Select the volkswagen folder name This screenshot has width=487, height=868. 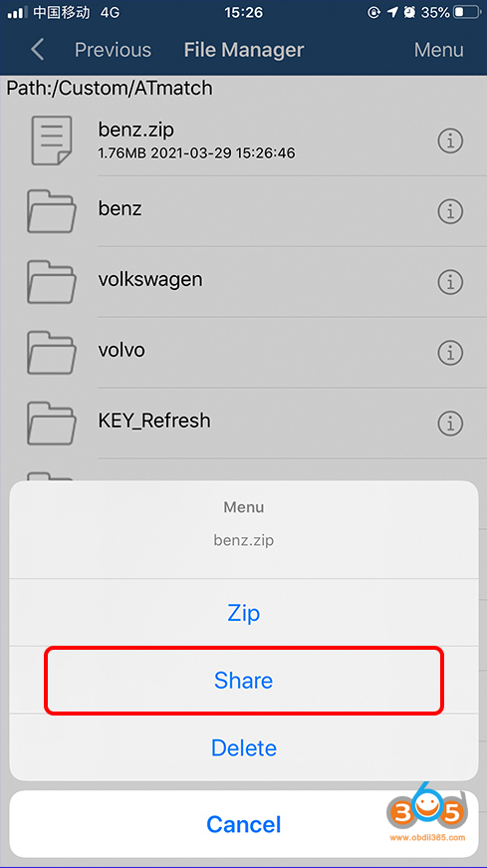[x=150, y=280]
